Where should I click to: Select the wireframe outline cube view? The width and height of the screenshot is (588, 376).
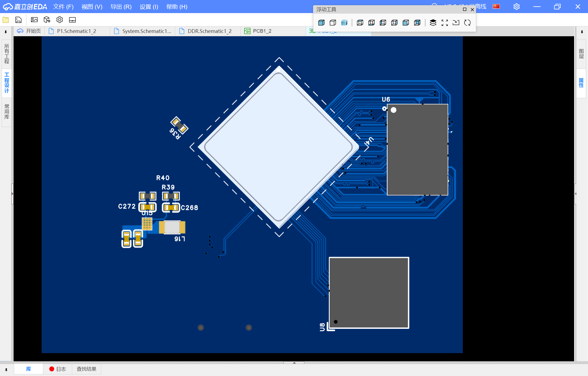point(333,23)
